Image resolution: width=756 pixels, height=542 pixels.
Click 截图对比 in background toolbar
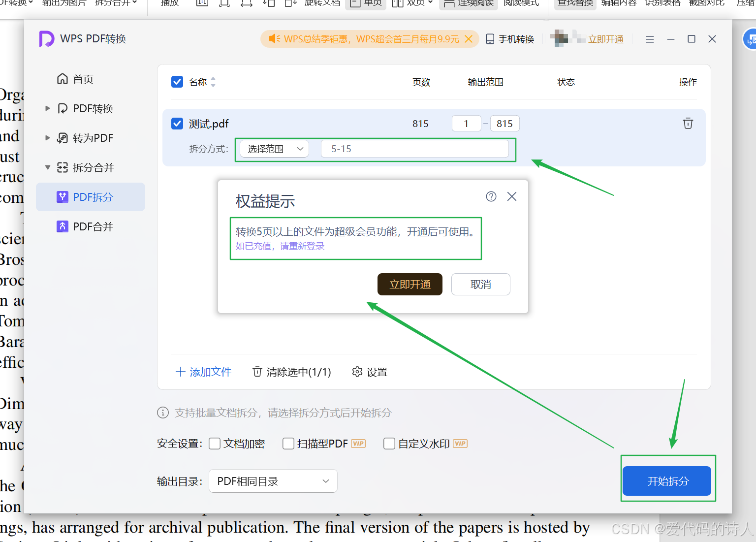[707, 3]
